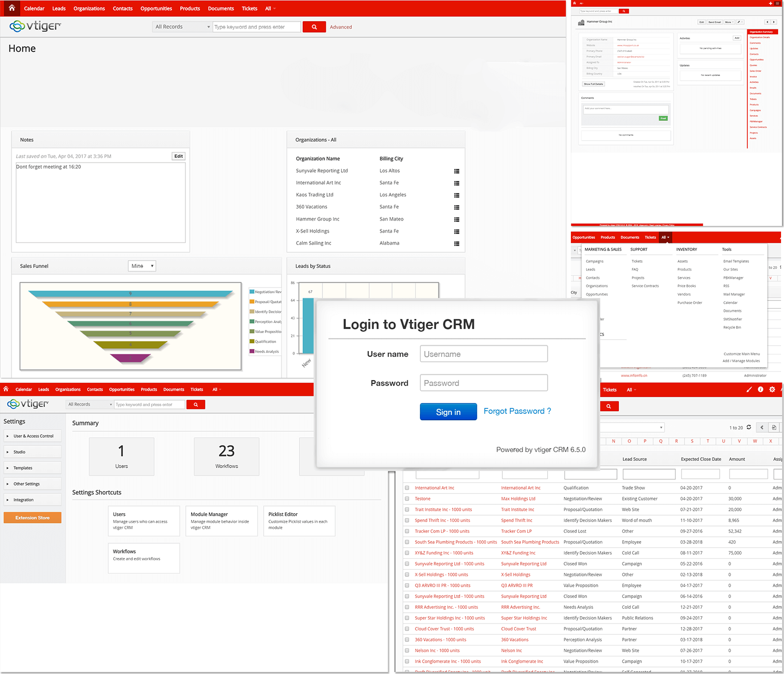Select Campaigns in the All mega menu

pos(594,261)
